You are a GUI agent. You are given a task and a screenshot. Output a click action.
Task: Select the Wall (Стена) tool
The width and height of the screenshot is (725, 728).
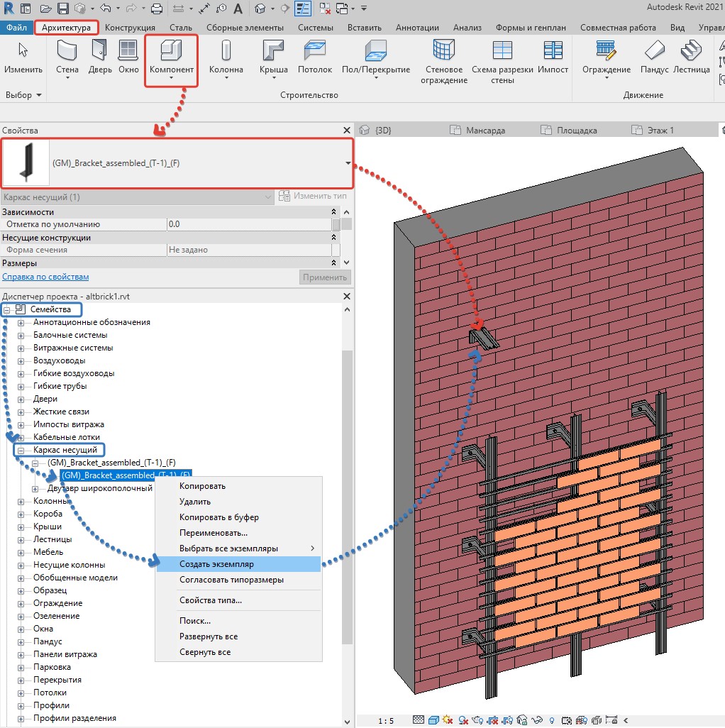tap(67, 52)
